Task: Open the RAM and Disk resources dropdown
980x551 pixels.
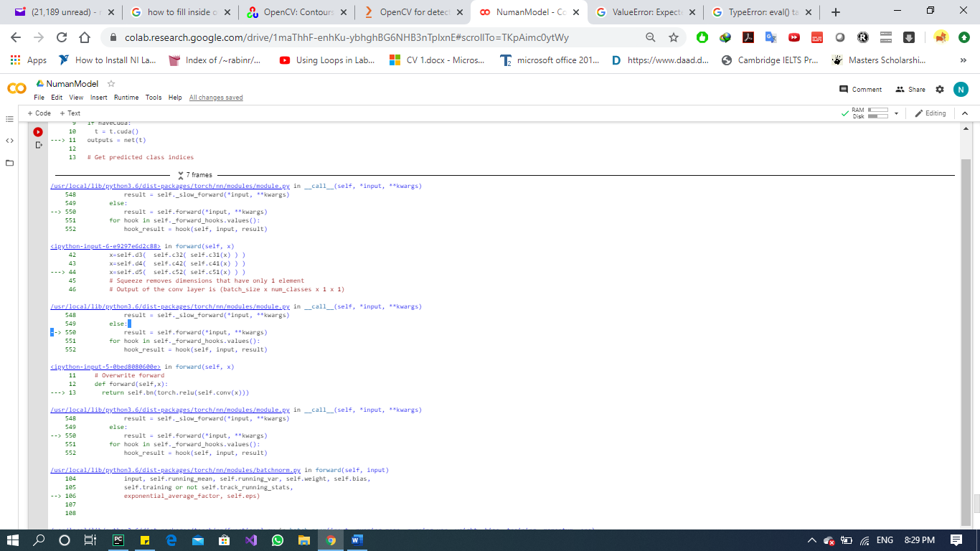Action: coord(896,113)
